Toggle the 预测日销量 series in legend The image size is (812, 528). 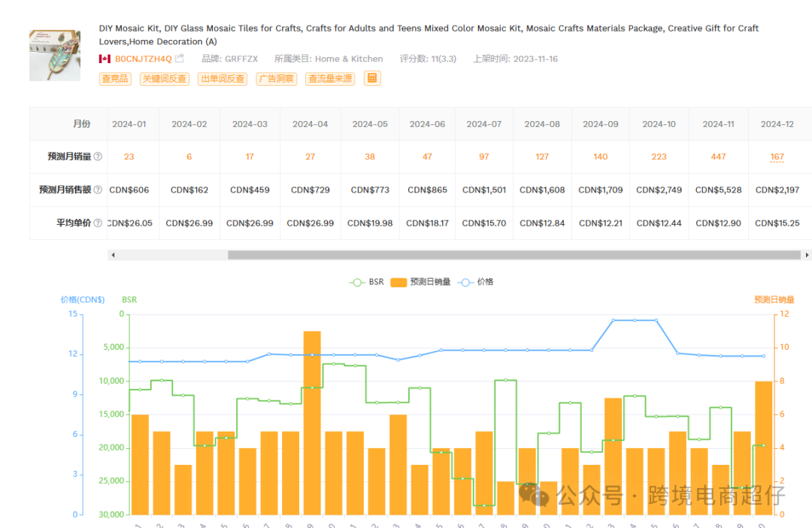[x=421, y=282]
